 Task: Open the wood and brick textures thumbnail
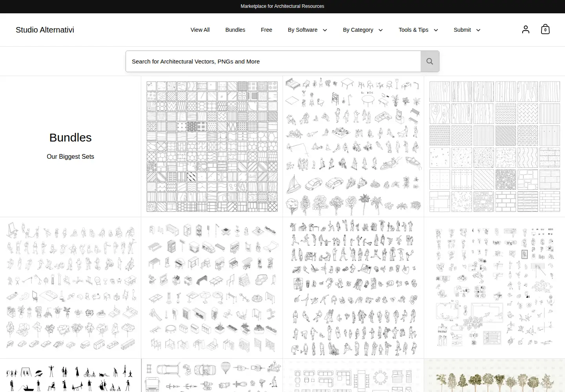(495, 146)
